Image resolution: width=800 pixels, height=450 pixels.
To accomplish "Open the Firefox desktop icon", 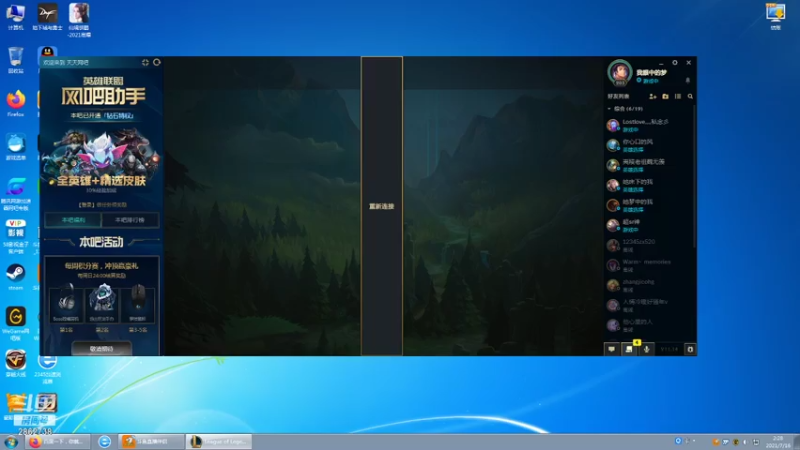I will pyautogui.click(x=15, y=103).
